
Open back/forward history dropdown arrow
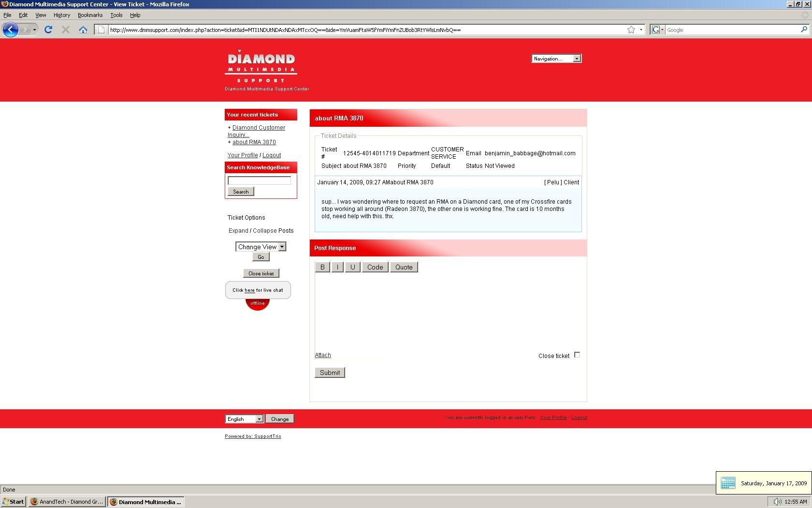coord(34,30)
